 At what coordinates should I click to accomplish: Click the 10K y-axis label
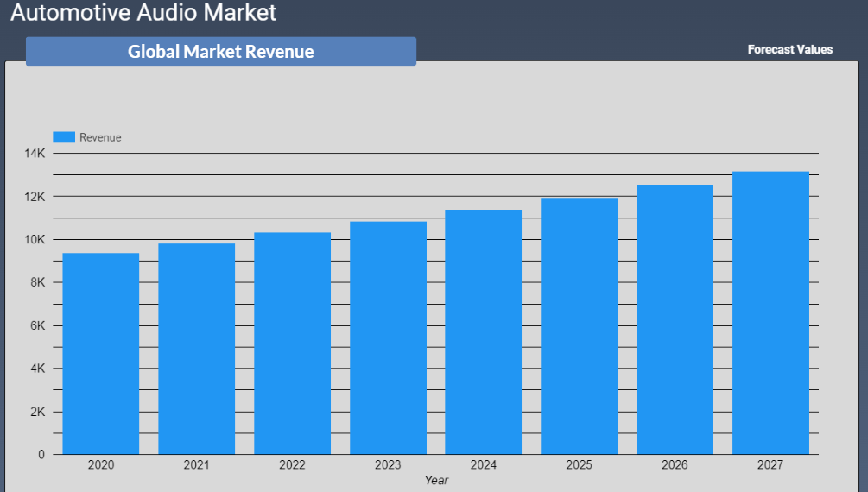[35, 240]
